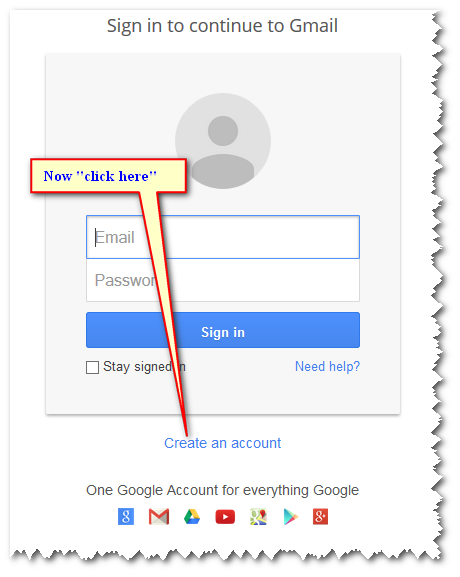The width and height of the screenshot is (460, 577).
Task: Click the profile avatar placeholder
Action: tap(223, 141)
